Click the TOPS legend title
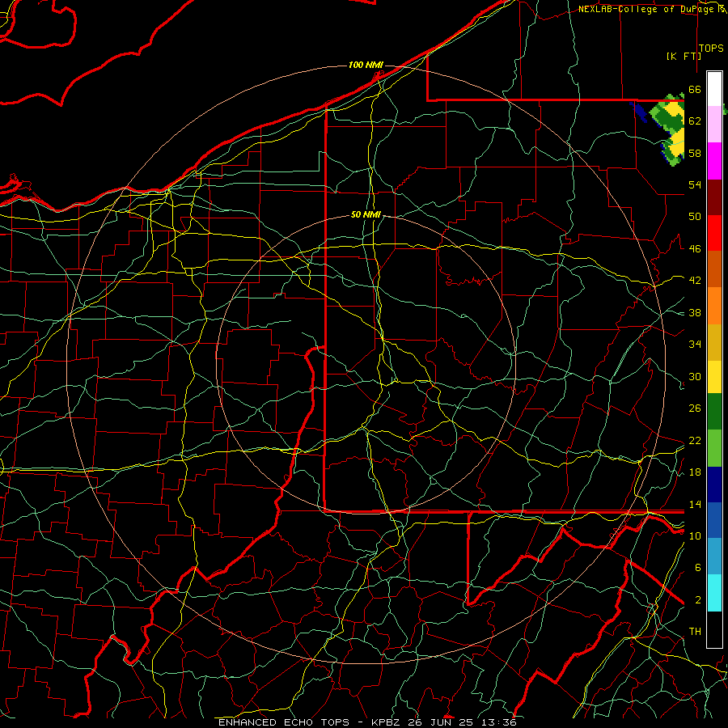 click(711, 49)
